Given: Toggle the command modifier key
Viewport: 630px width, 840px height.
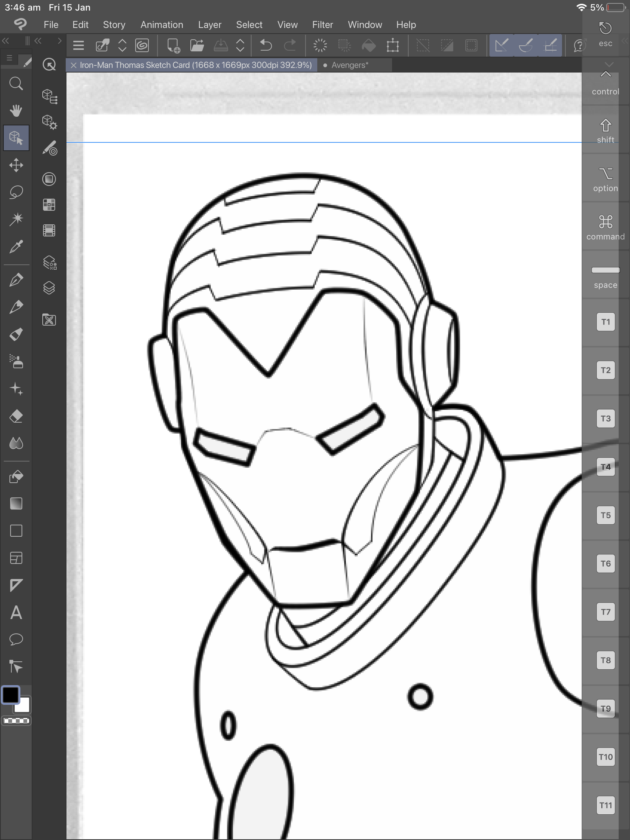Looking at the screenshot, I should pyautogui.click(x=605, y=228).
